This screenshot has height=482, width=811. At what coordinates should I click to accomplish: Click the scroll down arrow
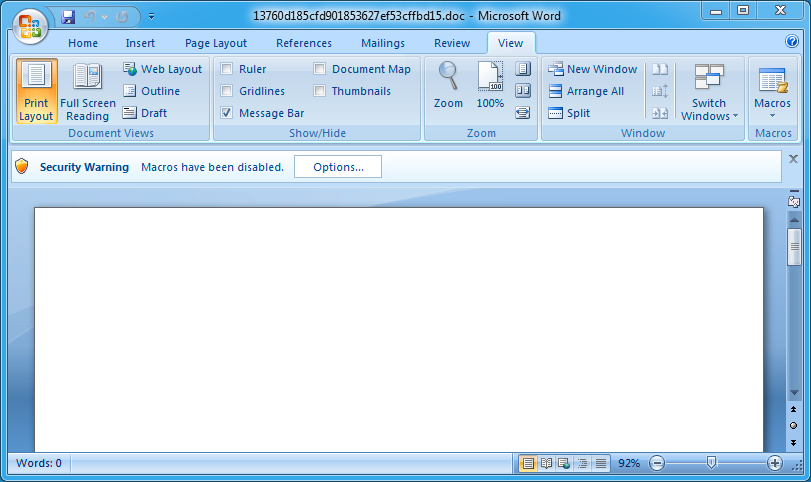tap(794, 393)
